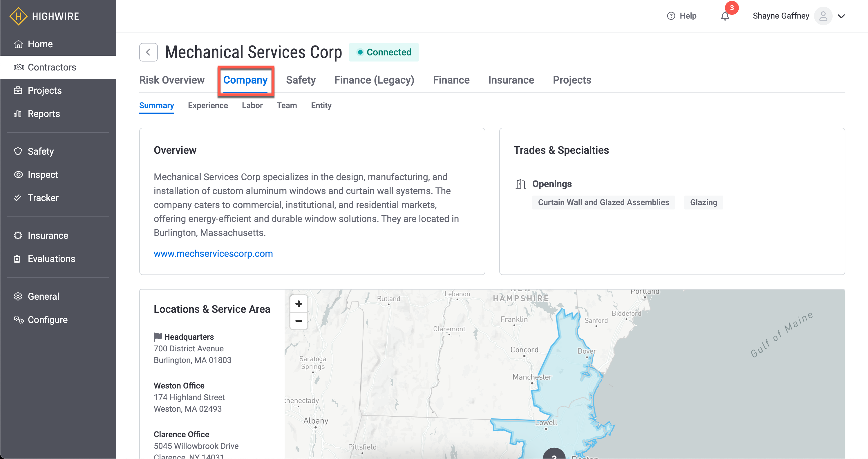Select the Experience sub-tab
This screenshot has height=459, width=868.
(x=207, y=106)
